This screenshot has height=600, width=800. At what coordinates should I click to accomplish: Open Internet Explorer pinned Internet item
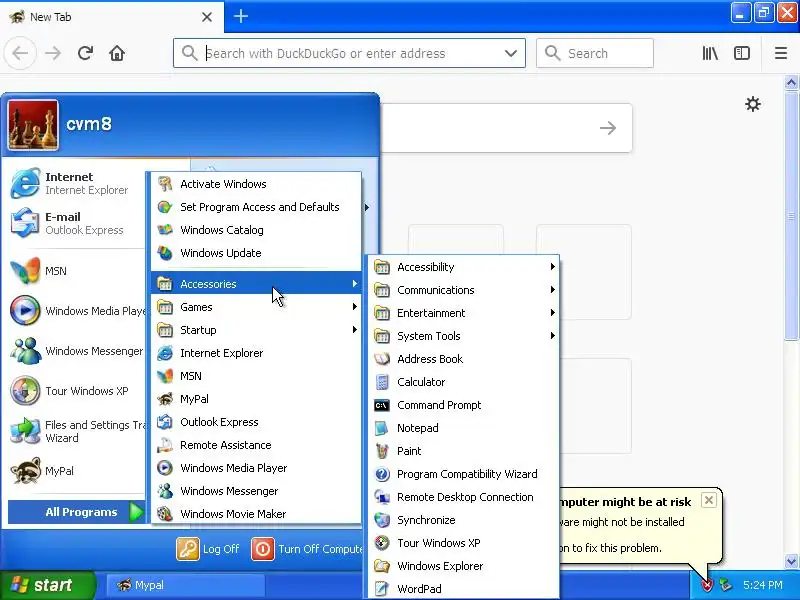pyautogui.click(x=76, y=183)
